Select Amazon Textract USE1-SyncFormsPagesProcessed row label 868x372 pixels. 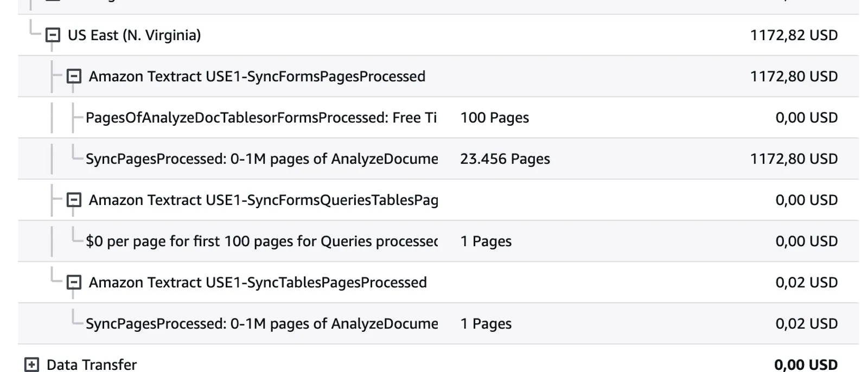click(x=257, y=76)
